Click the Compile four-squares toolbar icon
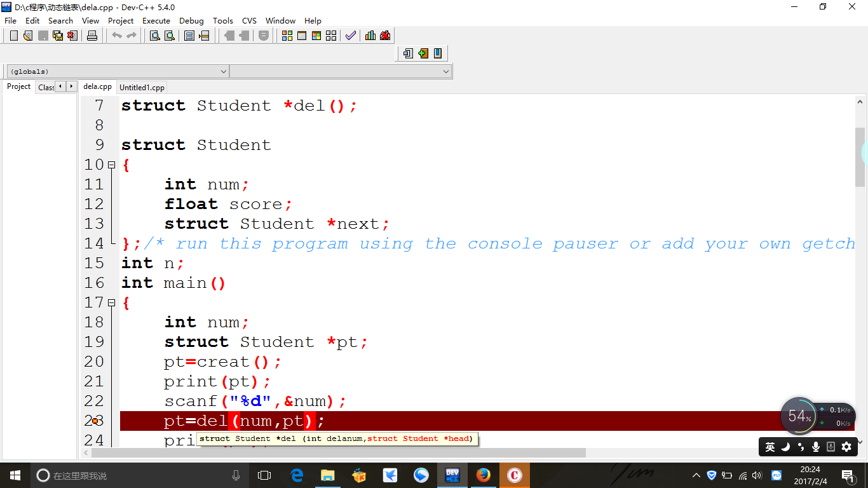 287,36
